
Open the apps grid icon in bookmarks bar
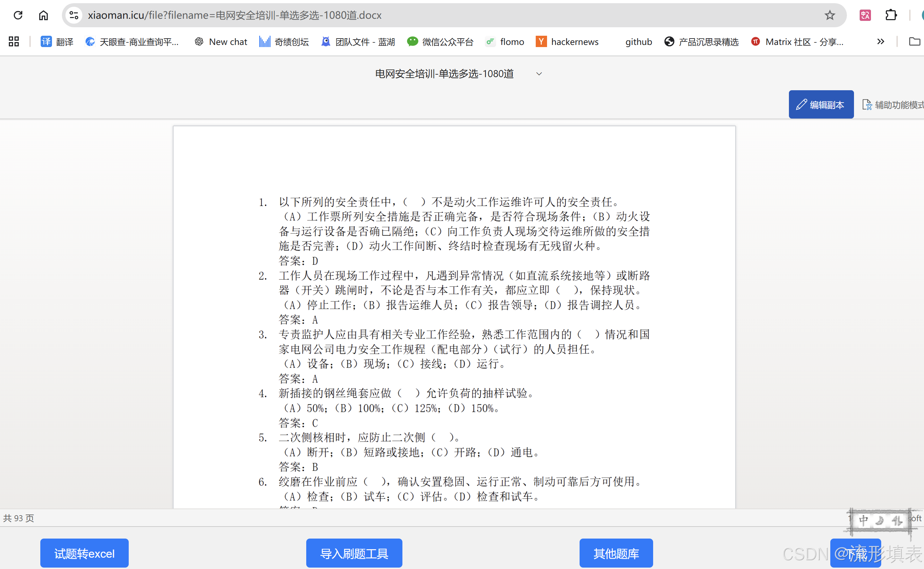coord(14,41)
